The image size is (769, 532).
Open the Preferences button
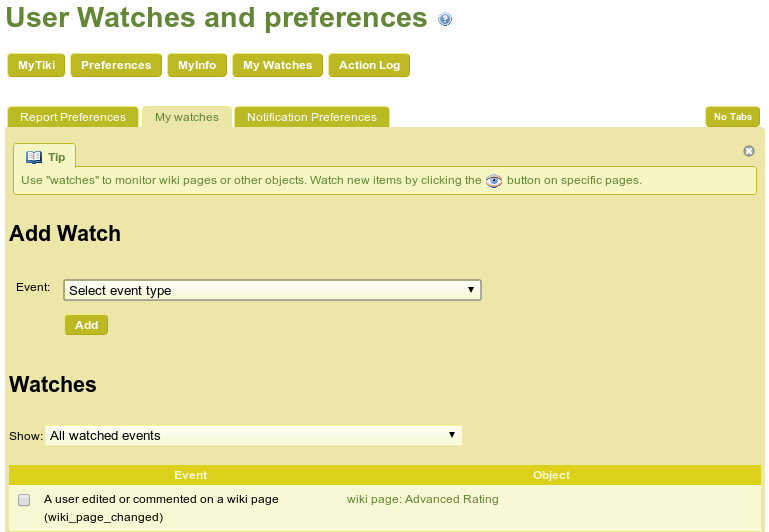(x=116, y=65)
